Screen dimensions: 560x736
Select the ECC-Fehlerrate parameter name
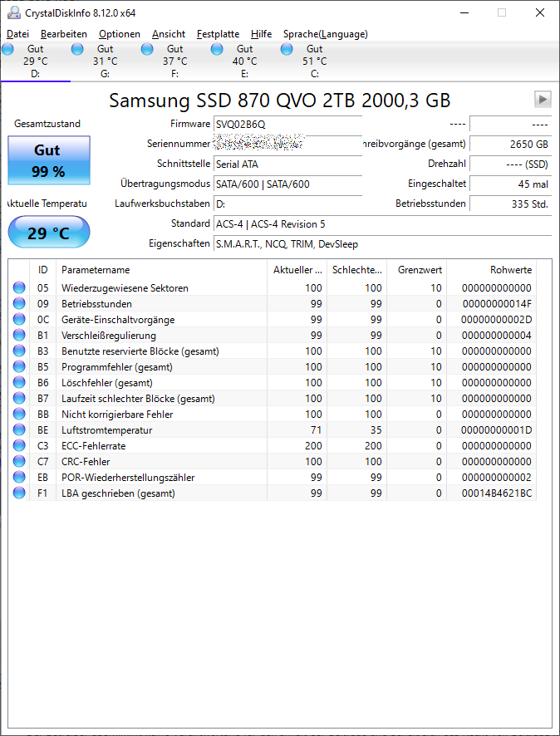(x=93, y=446)
